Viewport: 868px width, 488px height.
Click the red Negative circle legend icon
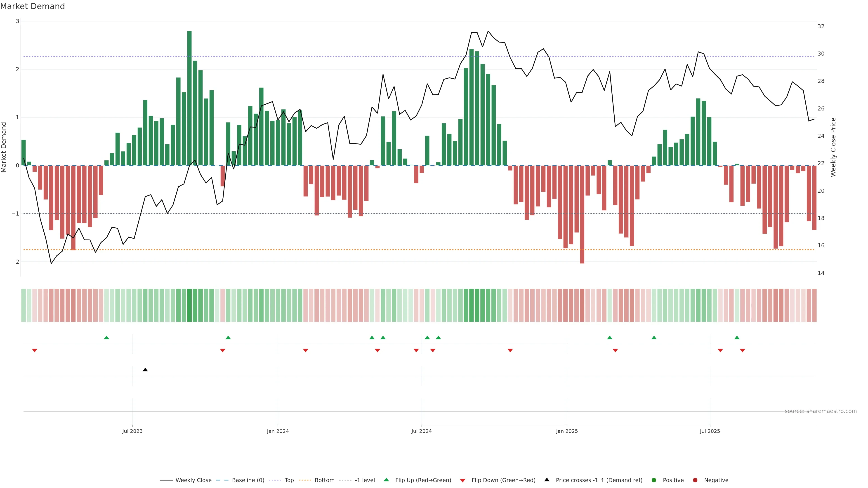695,480
